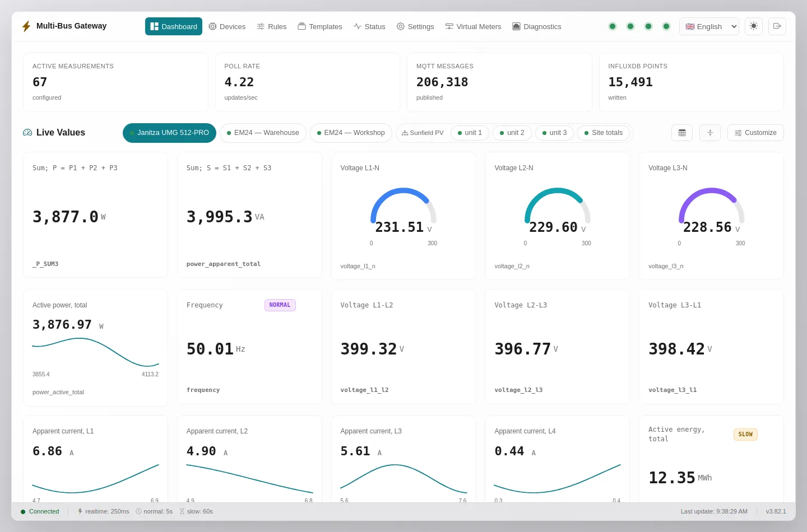Click the Sunfield PV group icon

405,133
